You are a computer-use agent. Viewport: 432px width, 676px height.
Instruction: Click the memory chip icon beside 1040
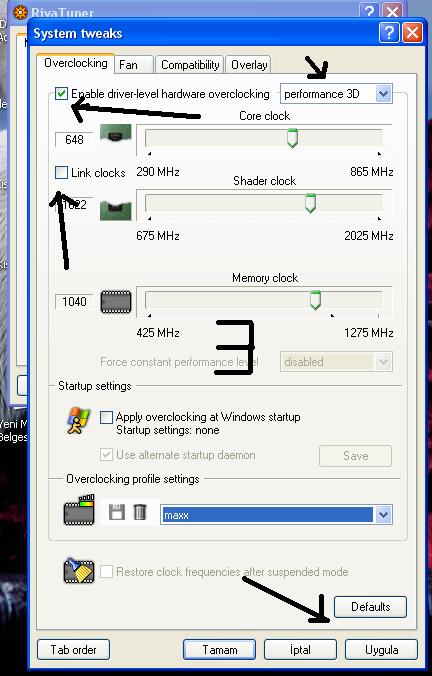click(x=116, y=302)
